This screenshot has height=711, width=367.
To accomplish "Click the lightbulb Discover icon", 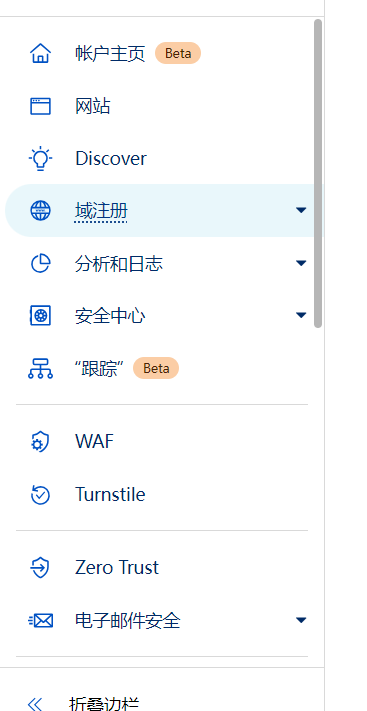I will 40,158.
